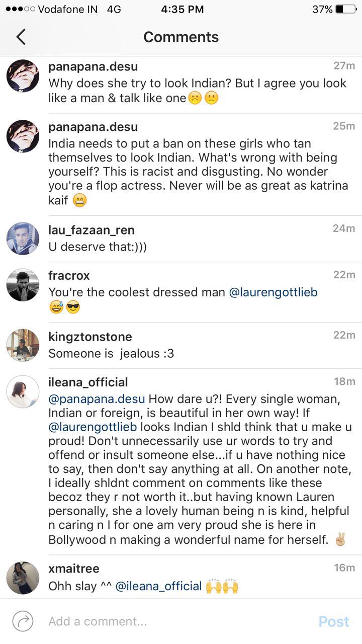Tap username lau_fazaan_ren

91,230
